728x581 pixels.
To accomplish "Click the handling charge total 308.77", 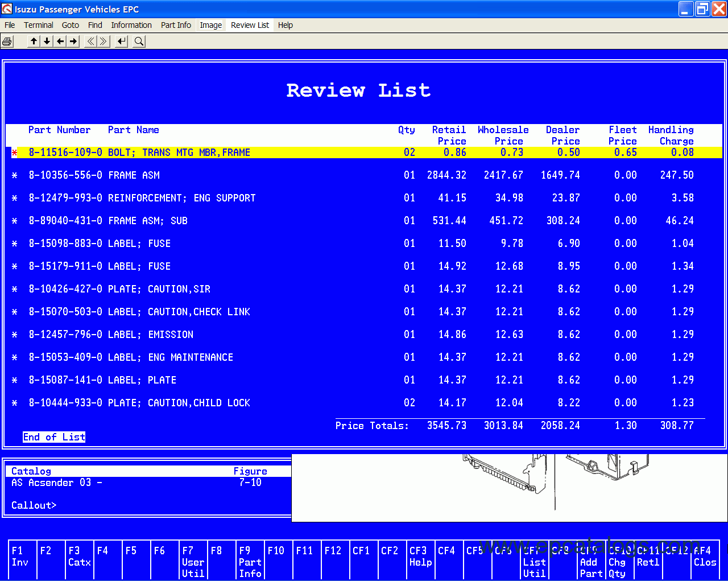I will pyautogui.click(x=677, y=426).
